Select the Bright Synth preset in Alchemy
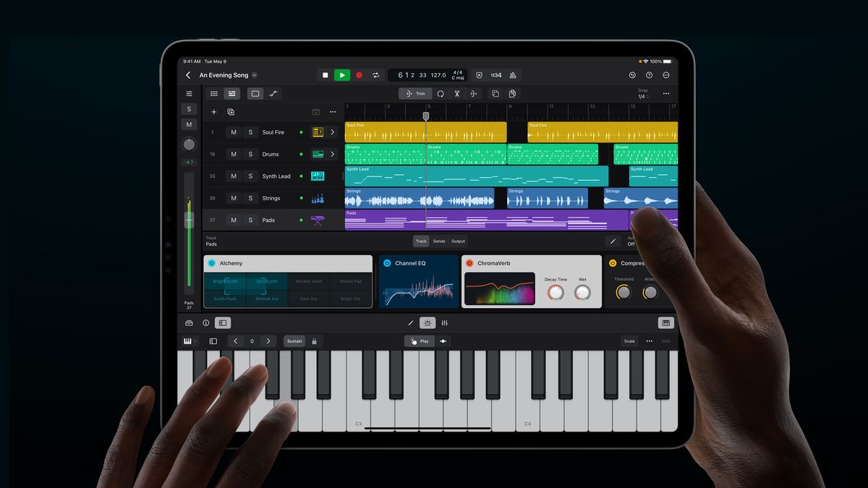The width and height of the screenshot is (868, 488). tap(224, 281)
